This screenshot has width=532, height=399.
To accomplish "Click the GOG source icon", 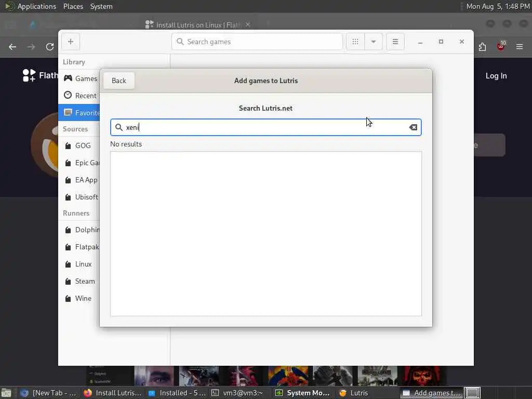I will (x=68, y=145).
